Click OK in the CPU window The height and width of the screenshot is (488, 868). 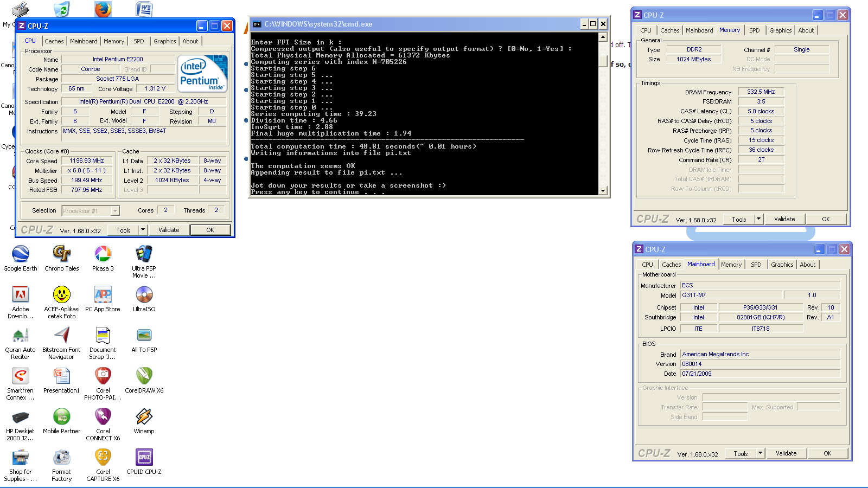point(210,230)
